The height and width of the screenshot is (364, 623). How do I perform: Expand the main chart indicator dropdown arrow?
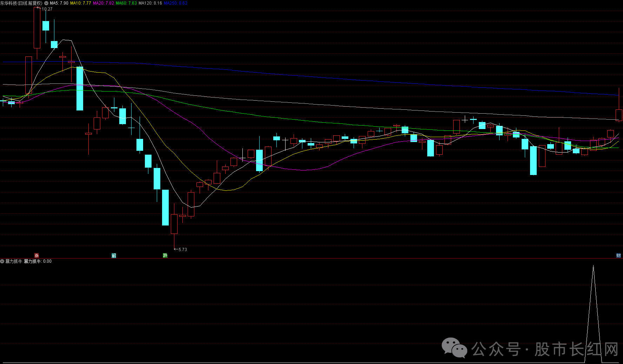[46, 3]
